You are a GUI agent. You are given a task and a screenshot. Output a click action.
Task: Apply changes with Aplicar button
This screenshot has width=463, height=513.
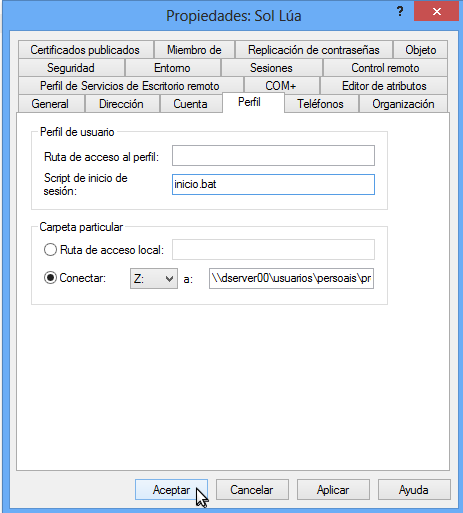(x=333, y=490)
